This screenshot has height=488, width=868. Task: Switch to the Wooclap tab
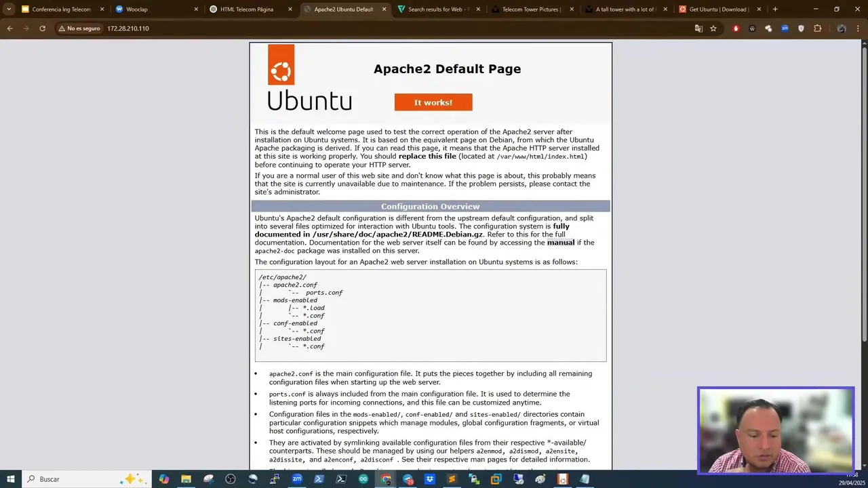point(156,9)
